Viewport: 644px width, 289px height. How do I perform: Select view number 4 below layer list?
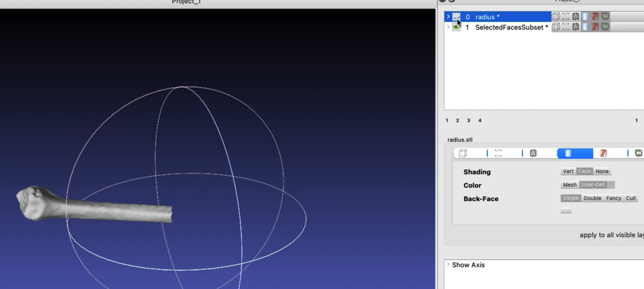(x=480, y=120)
